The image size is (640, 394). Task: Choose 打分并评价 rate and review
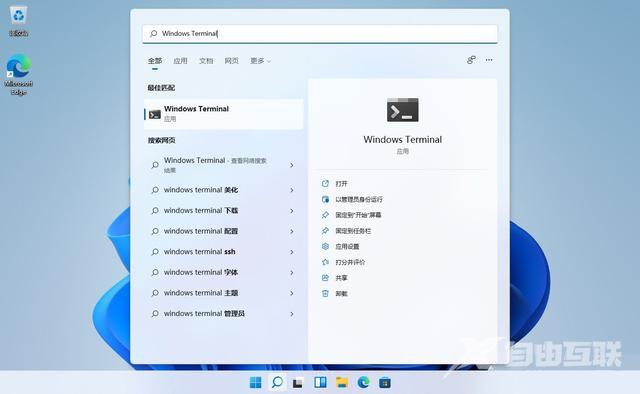350,262
